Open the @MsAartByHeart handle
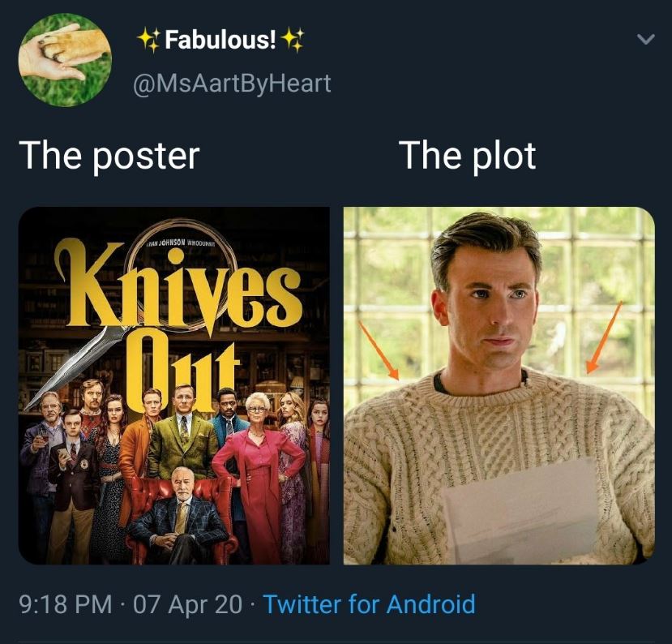Screen dimensions: 672x644 (233, 84)
